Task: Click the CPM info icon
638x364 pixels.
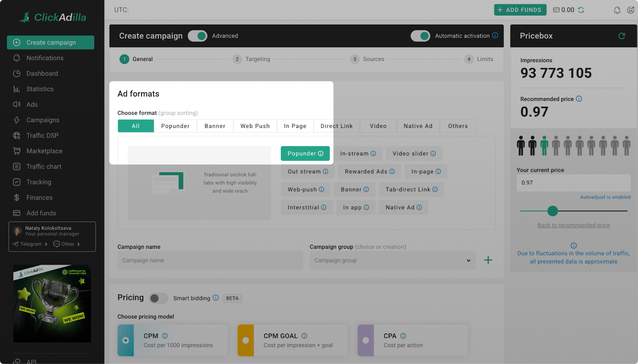Action: coord(165,336)
